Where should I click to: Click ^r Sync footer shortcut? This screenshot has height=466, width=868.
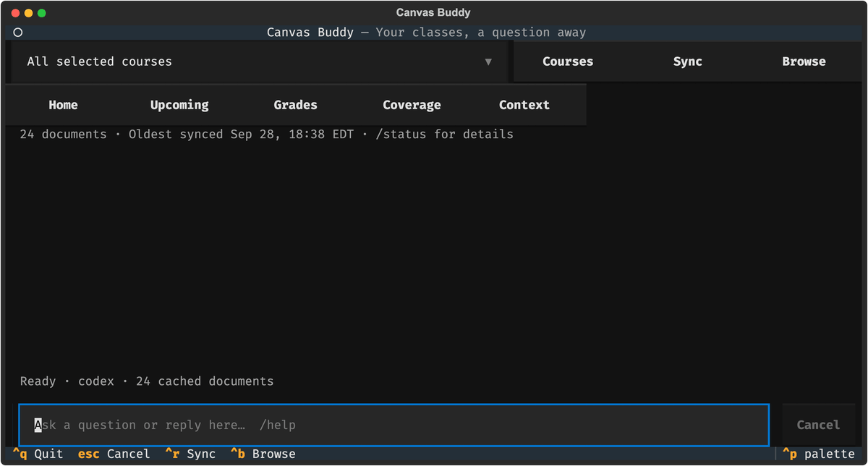(x=190, y=454)
